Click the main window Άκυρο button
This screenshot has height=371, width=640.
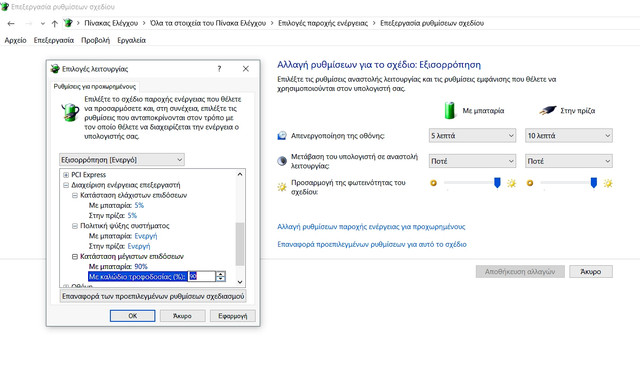pos(591,271)
